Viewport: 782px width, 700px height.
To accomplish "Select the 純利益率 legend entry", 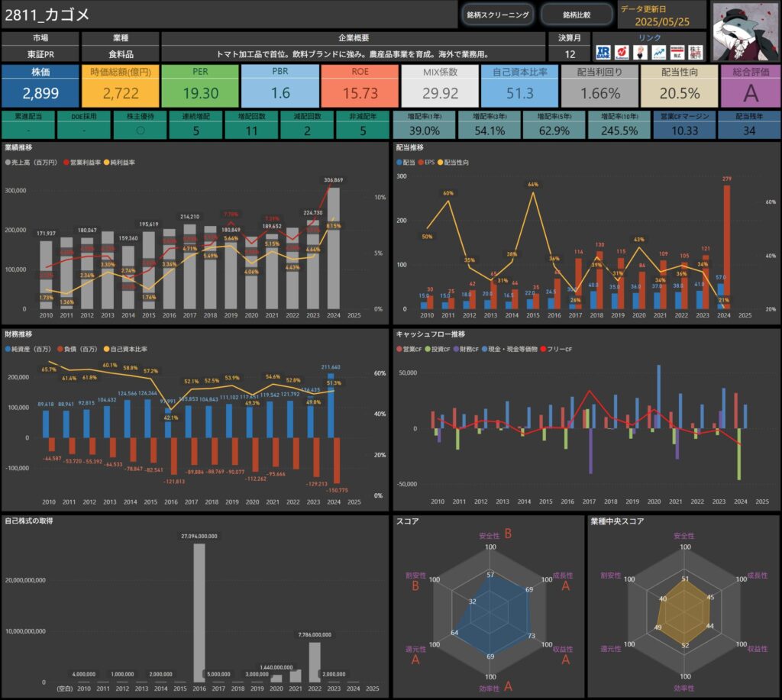I will pos(119,163).
